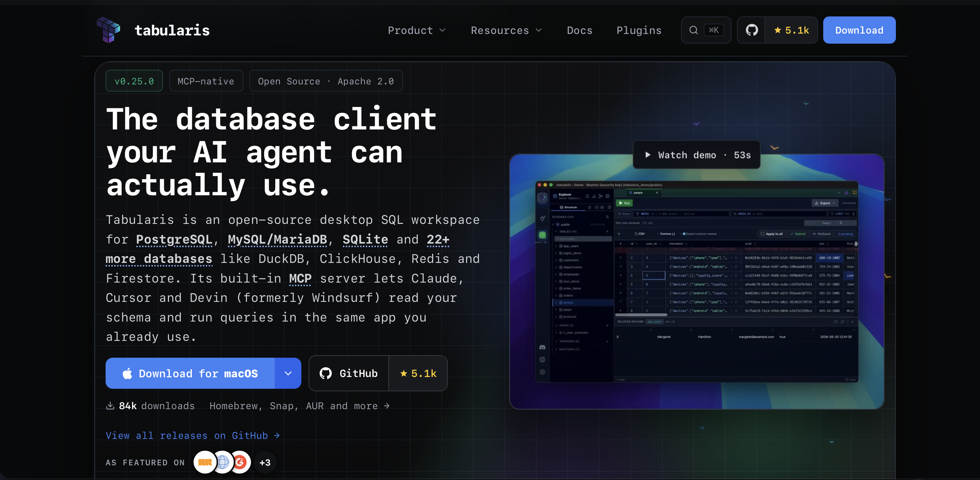Click the red G2 featured logo
This screenshot has height=480, width=980.
click(241, 462)
